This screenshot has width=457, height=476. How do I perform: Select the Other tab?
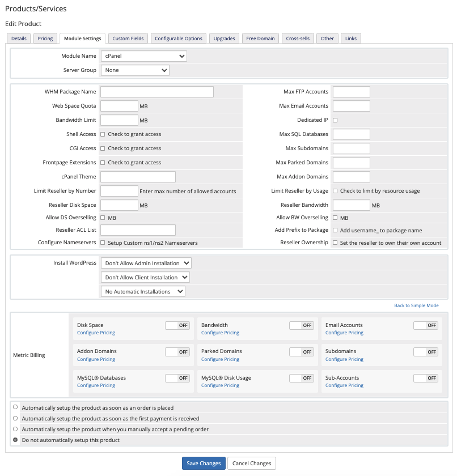327,39
